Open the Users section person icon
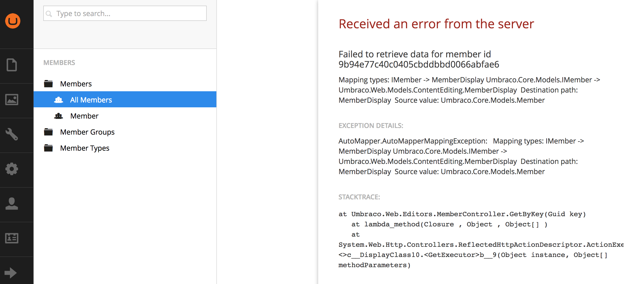Image resolution: width=644 pixels, height=284 pixels. [x=12, y=203]
